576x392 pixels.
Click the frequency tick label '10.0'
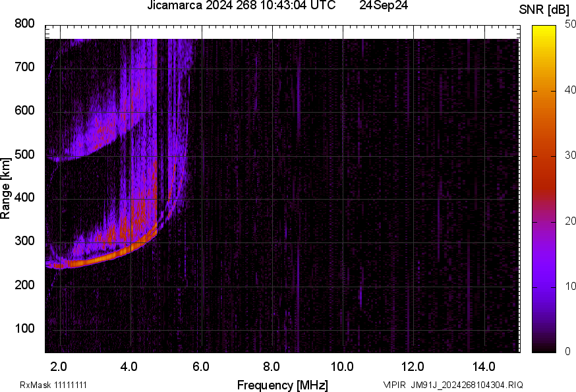(342, 367)
